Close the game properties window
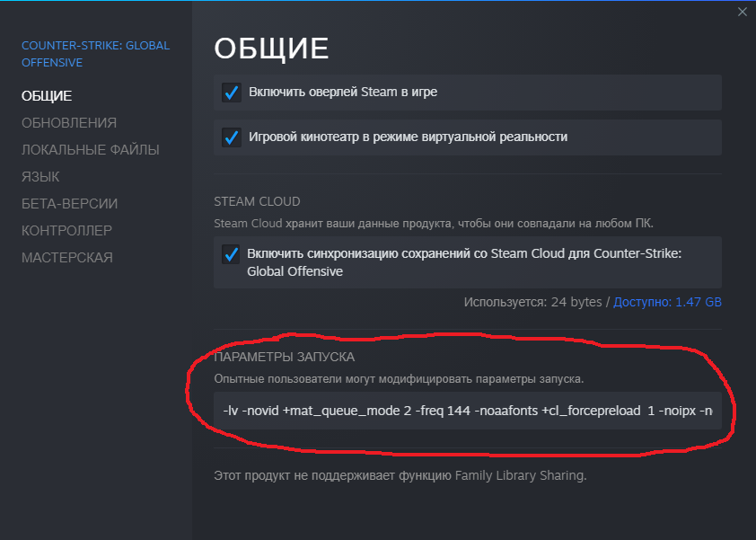This screenshot has width=756, height=540. pos(743,12)
